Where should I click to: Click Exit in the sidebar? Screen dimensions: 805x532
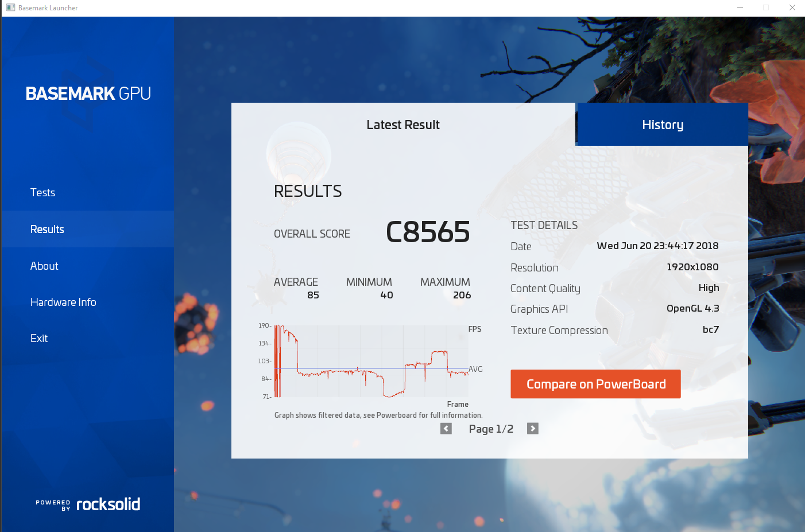39,338
